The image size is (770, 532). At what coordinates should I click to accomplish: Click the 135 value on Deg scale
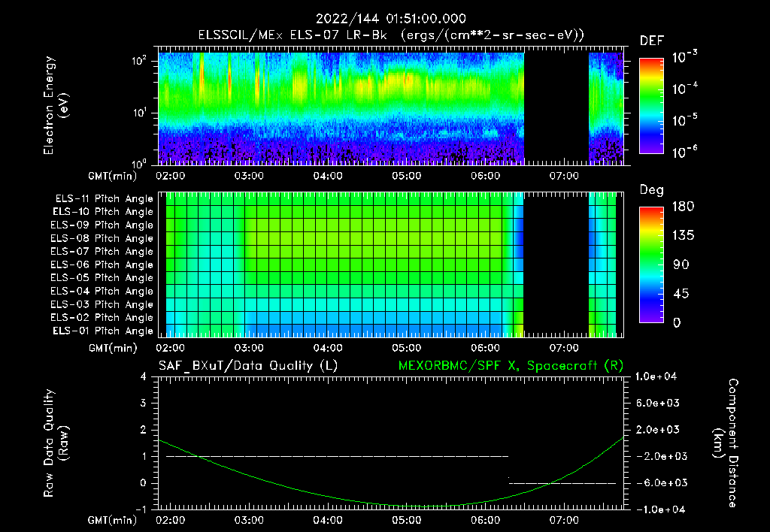[683, 236]
